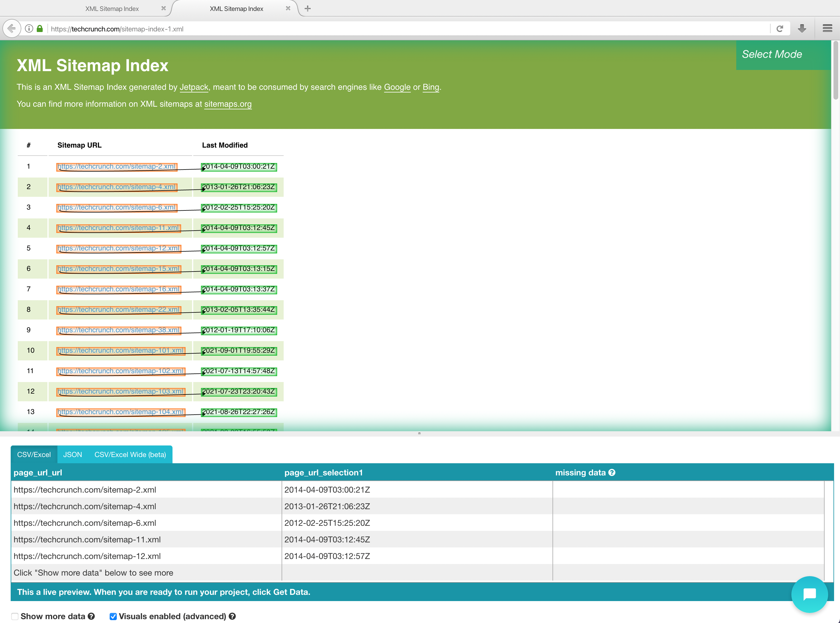The width and height of the screenshot is (840, 623).
Task: Open the sitemap-12.xml link in the table
Action: 119,249
